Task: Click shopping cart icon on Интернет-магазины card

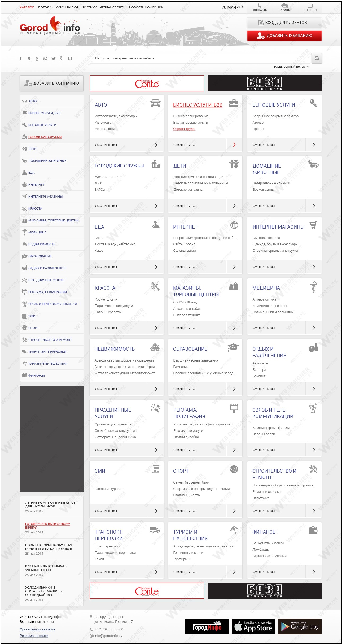Action: [313, 225]
